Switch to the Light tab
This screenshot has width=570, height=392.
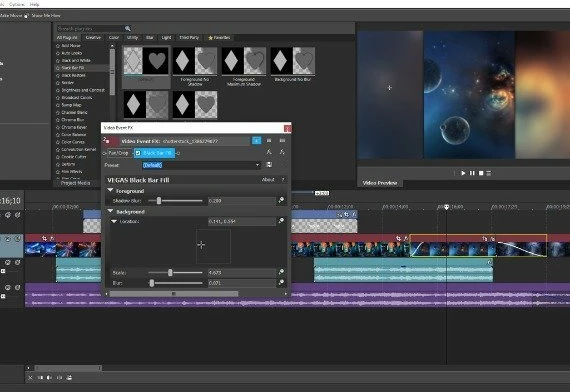click(x=166, y=37)
